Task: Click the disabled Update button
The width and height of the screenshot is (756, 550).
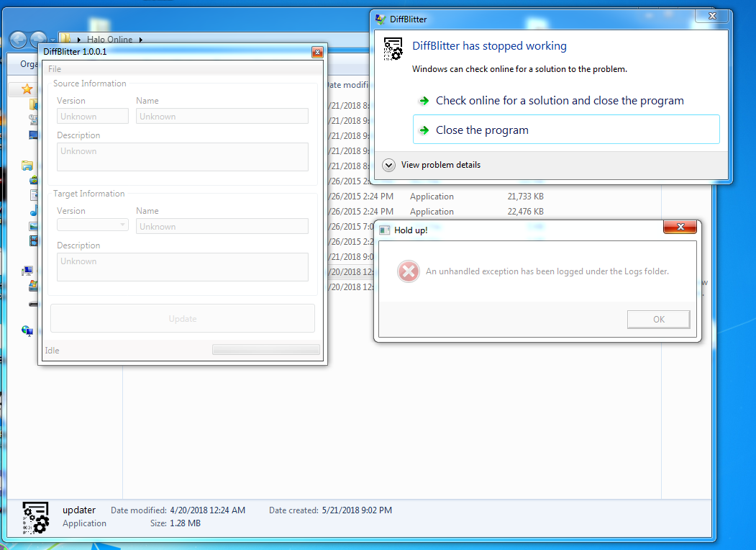Action: [183, 318]
